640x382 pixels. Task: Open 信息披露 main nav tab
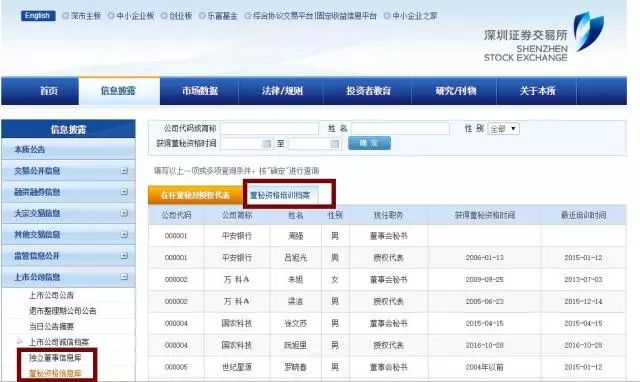pos(118,91)
